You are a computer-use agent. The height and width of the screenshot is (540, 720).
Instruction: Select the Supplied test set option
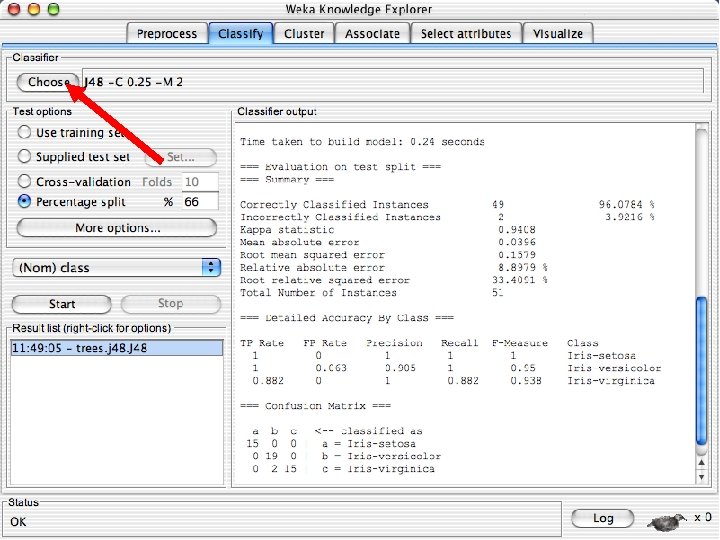pos(24,156)
